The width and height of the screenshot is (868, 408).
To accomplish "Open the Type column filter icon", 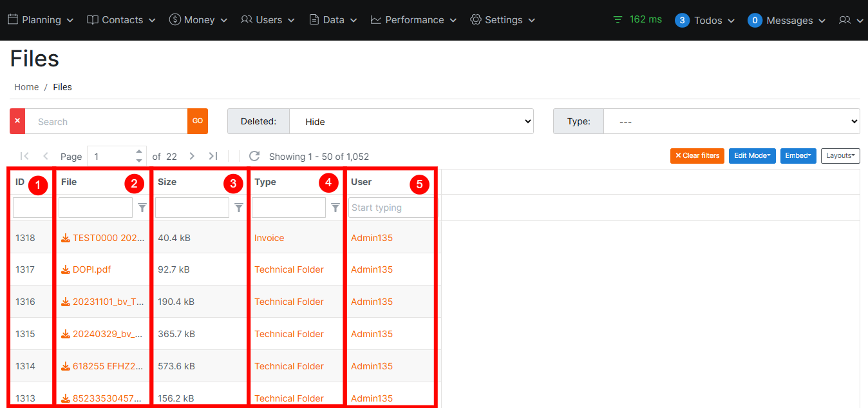I will point(335,208).
